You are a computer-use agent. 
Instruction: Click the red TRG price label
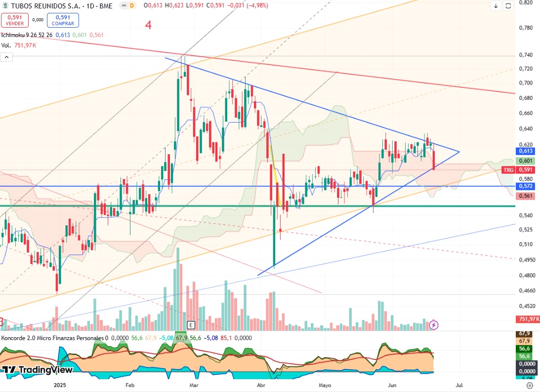(x=508, y=170)
